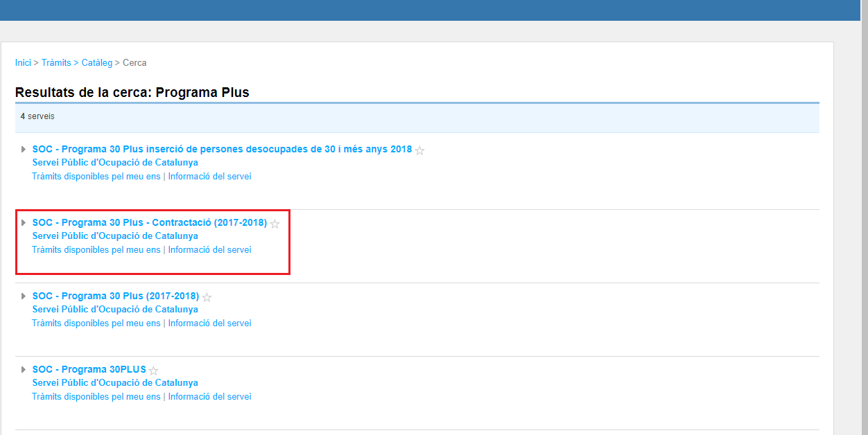Viewport: 868px width, 435px height.
Task: Star the 30 Plus inserció 2018 service
Action: pyautogui.click(x=419, y=150)
